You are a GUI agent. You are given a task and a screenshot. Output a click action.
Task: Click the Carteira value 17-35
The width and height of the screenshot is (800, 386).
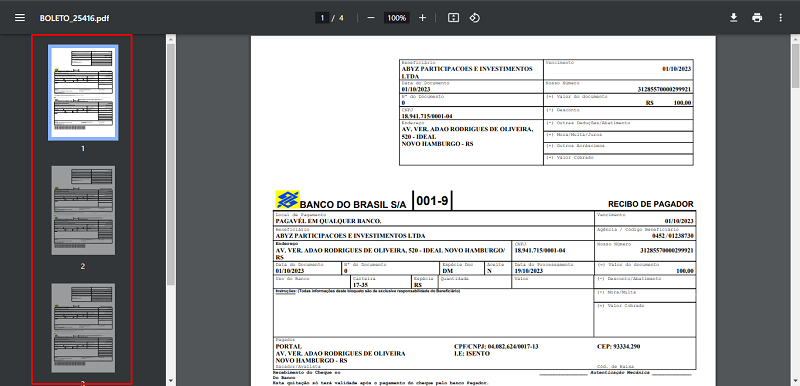[x=360, y=285]
